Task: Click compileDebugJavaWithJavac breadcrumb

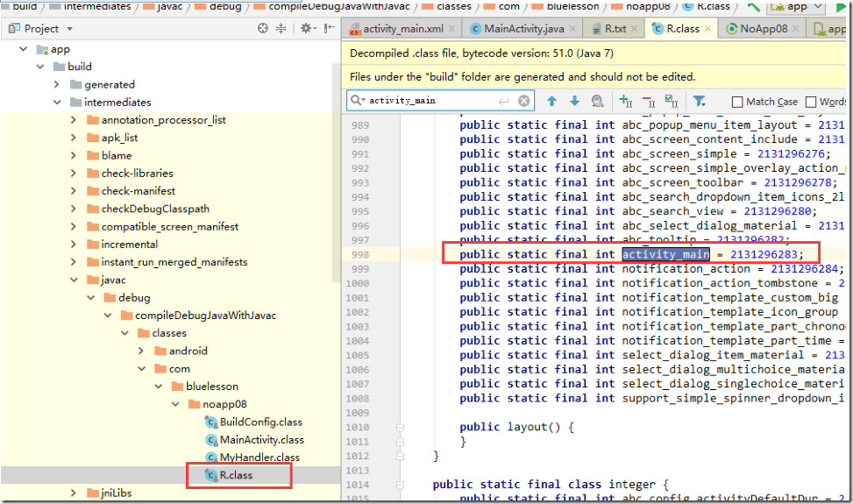Action: point(339,6)
